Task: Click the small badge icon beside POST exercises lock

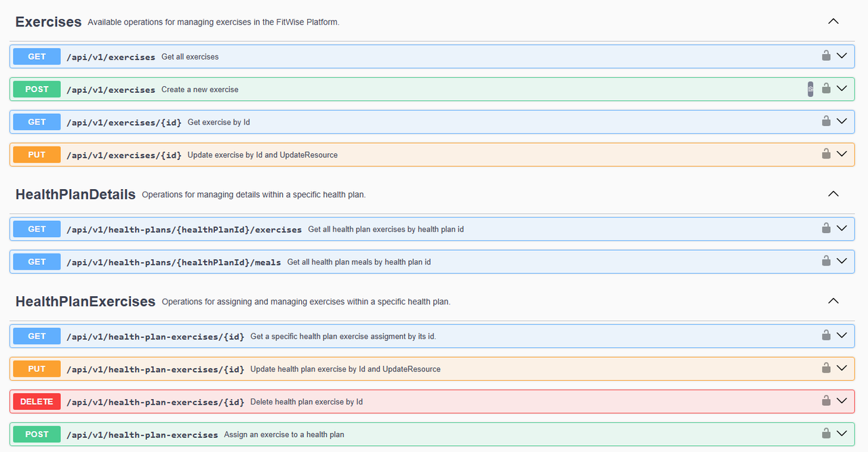Action: pos(810,89)
